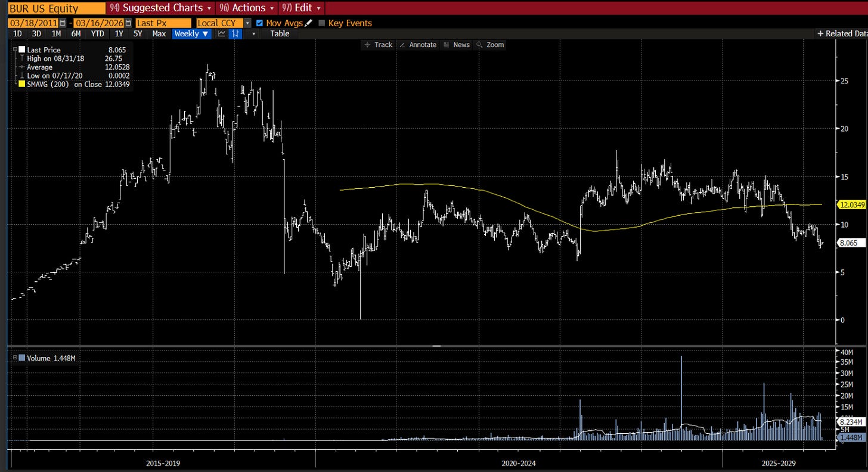
Task: Activate the Zoom magnifier tool
Action: (x=489, y=45)
